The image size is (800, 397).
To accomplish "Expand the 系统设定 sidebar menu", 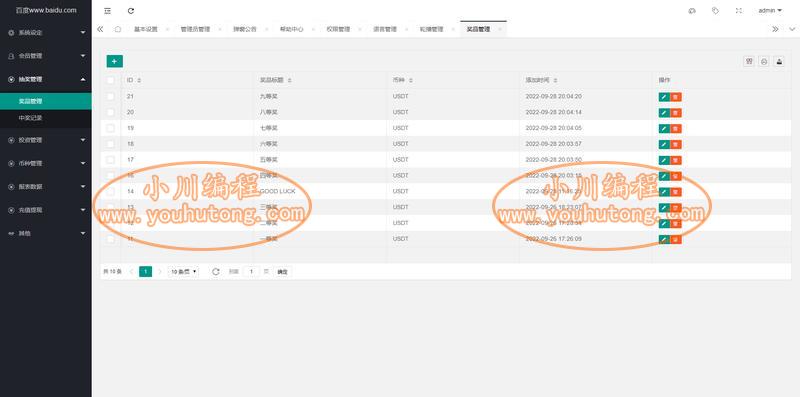I will pos(46,33).
